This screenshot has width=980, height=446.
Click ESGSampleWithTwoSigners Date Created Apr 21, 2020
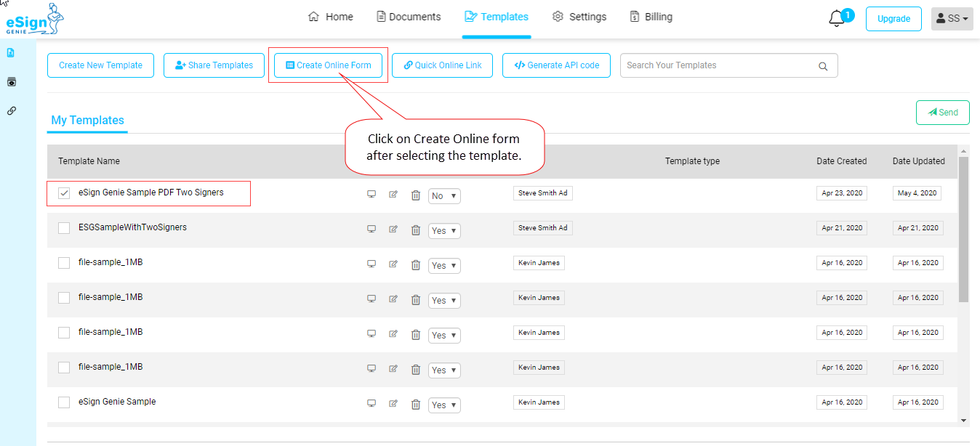(842, 228)
